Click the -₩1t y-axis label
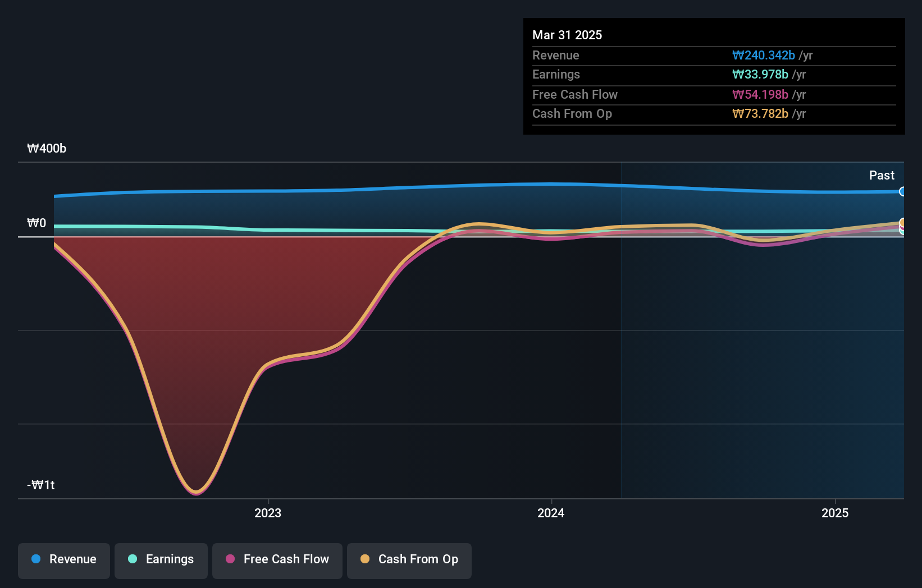The image size is (922, 588). (x=41, y=485)
